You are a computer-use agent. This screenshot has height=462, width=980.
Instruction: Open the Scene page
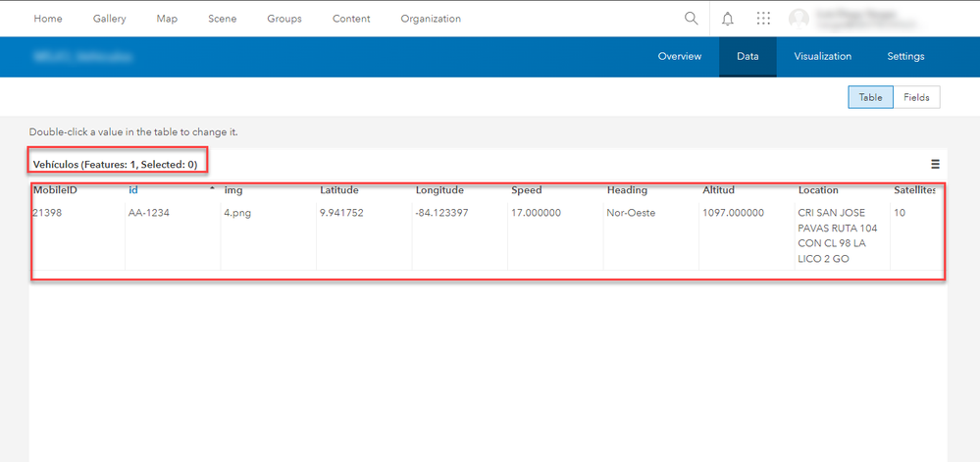click(223, 19)
